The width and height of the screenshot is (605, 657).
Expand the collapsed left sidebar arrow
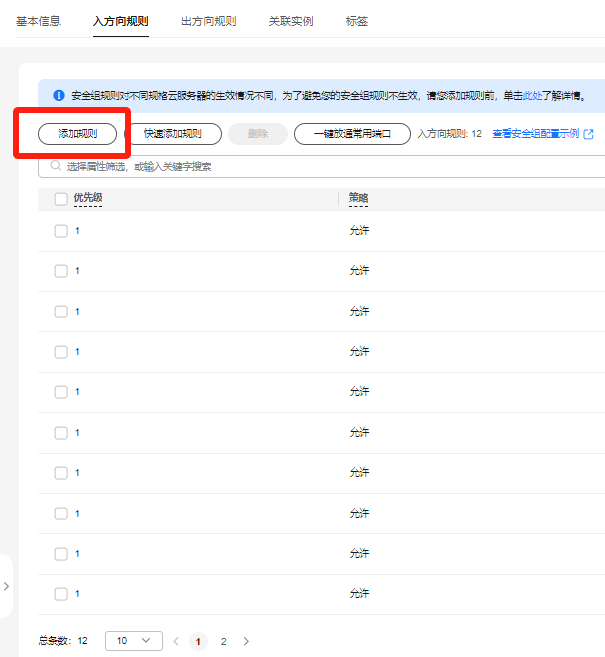[x=6, y=586]
